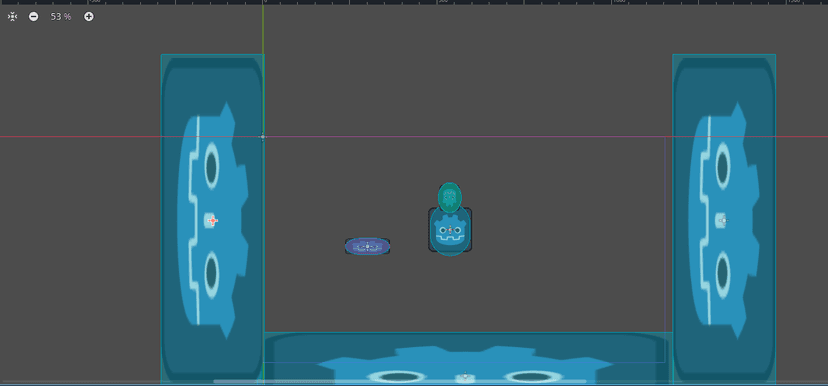The width and height of the screenshot is (828, 386).
Task: Select the small purple oval platform
Action: [x=368, y=246]
